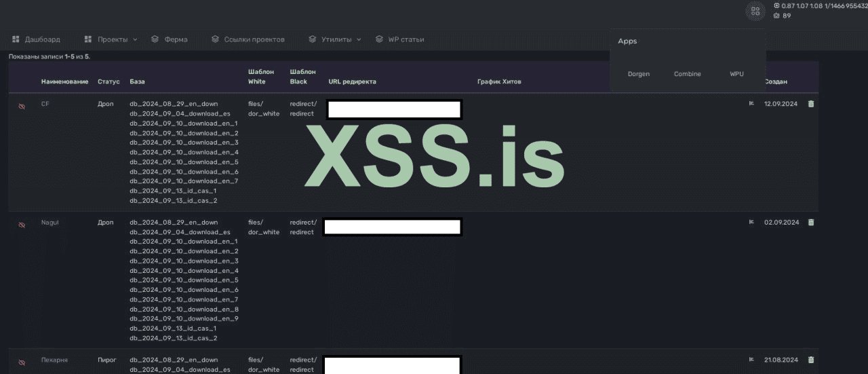The width and height of the screenshot is (868, 374).
Task: Click the server load values 0.87 1.07 1.08
Action: [x=802, y=5]
